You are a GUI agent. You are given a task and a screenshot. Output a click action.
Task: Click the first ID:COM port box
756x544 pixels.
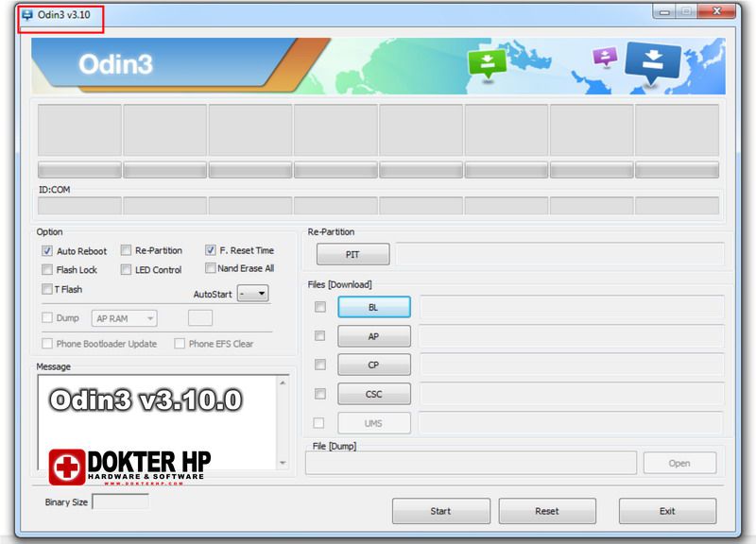click(x=79, y=206)
